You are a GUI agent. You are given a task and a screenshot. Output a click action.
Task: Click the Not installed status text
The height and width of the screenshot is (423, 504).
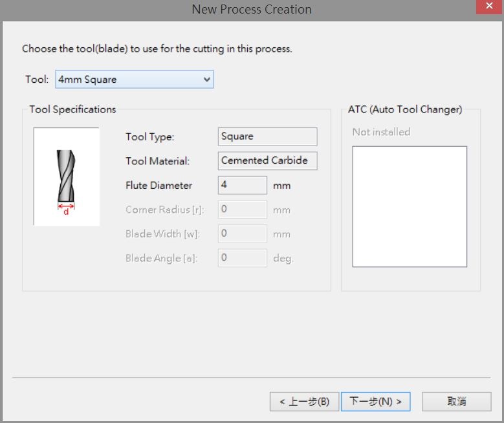381,132
